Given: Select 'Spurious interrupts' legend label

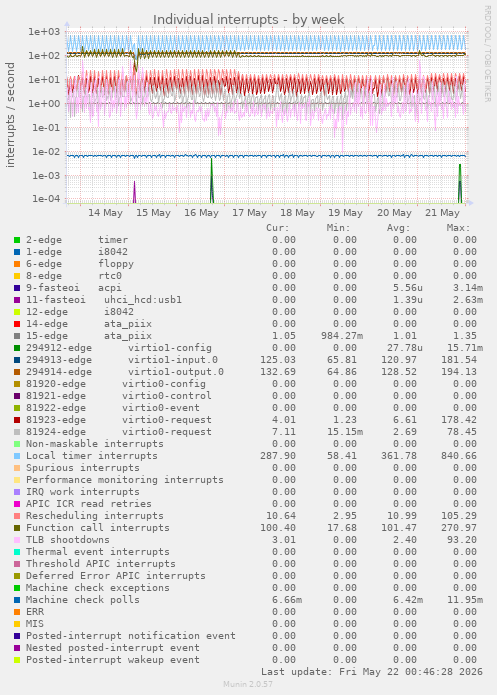Looking at the screenshot, I should [x=83, y=468].
